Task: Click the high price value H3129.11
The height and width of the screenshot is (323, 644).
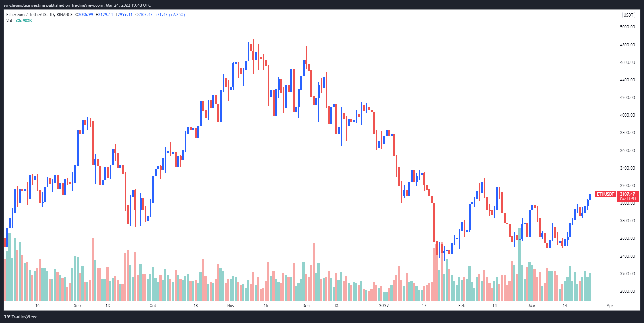Action: point(104,15)
